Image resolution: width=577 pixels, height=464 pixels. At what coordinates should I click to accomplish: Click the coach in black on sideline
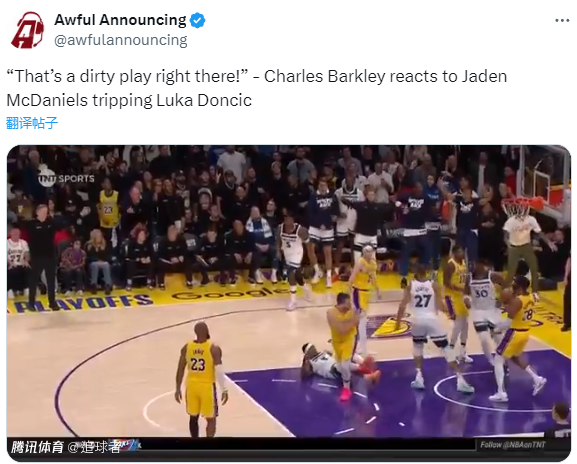(42, 254)
